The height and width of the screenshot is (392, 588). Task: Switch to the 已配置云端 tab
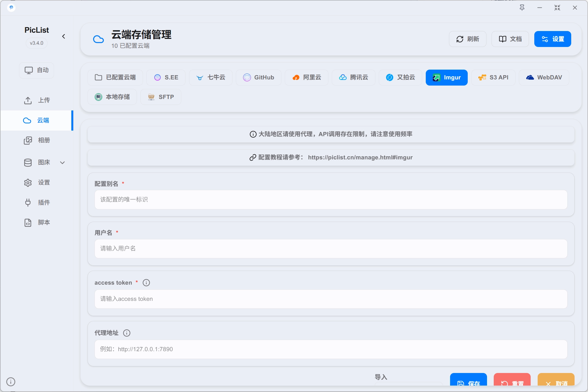pos(115,77)
